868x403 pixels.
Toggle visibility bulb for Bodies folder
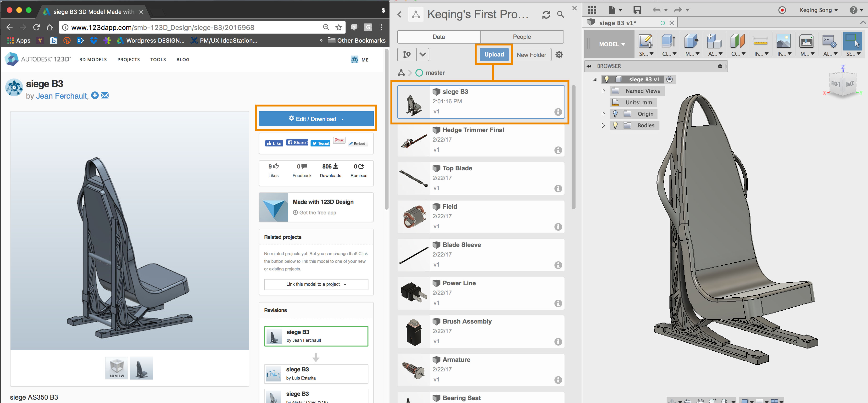tap(615, 125)
